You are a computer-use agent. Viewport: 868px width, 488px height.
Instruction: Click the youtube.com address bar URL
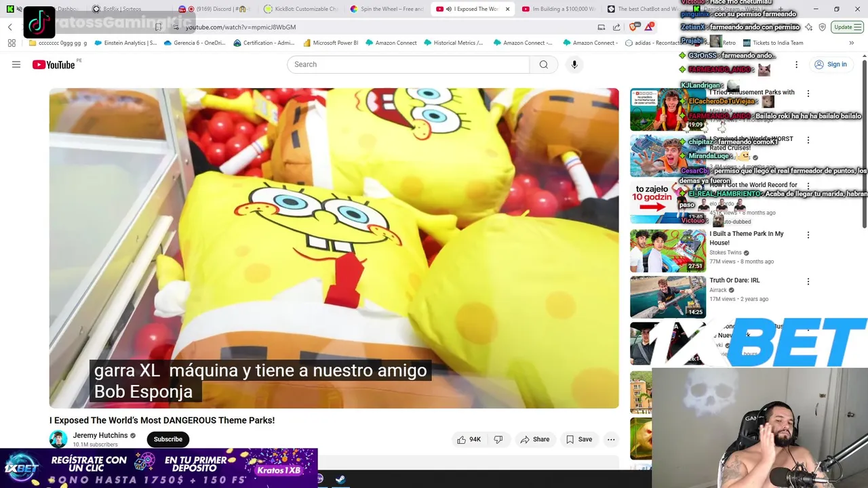(241, 27)
